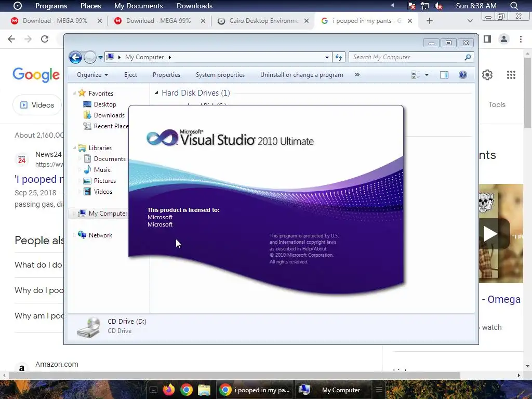
Task: Show hidden tray icons arrow
Action: tap(392, 5)
